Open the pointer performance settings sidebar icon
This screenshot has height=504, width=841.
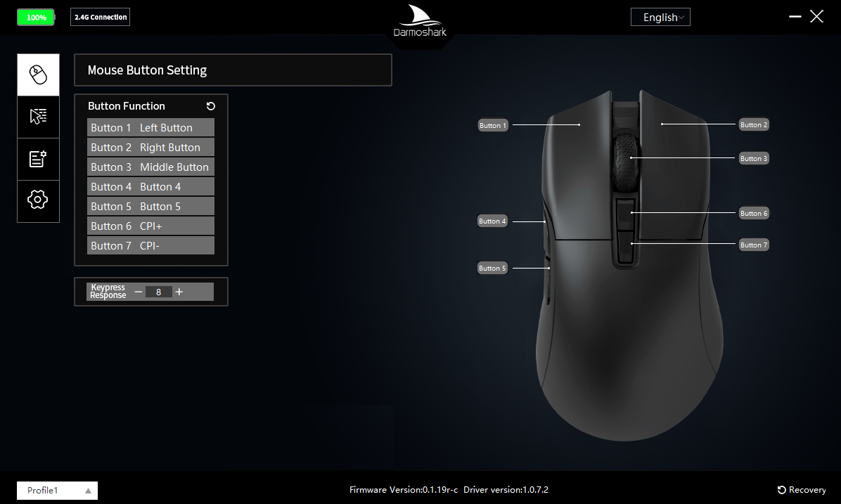pos(38,117)
